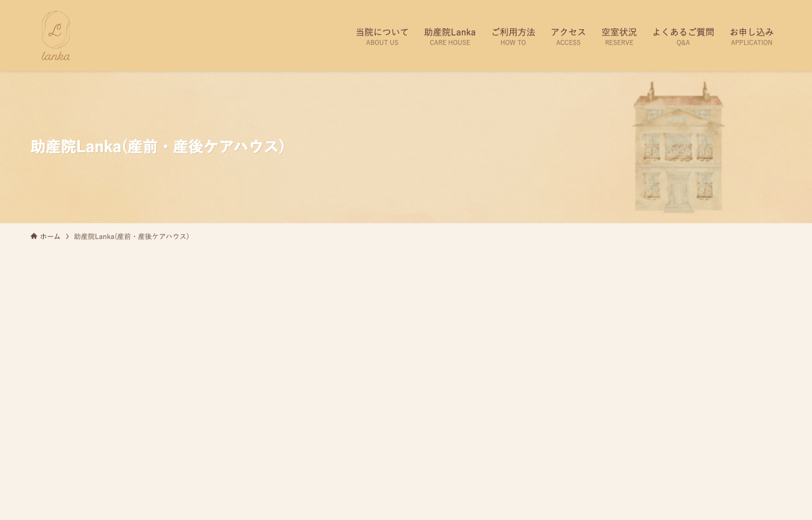
Task: Click breadcrumb text 助産院Lanka(産前・産後ケアハウス)
Action: point(132,236)
